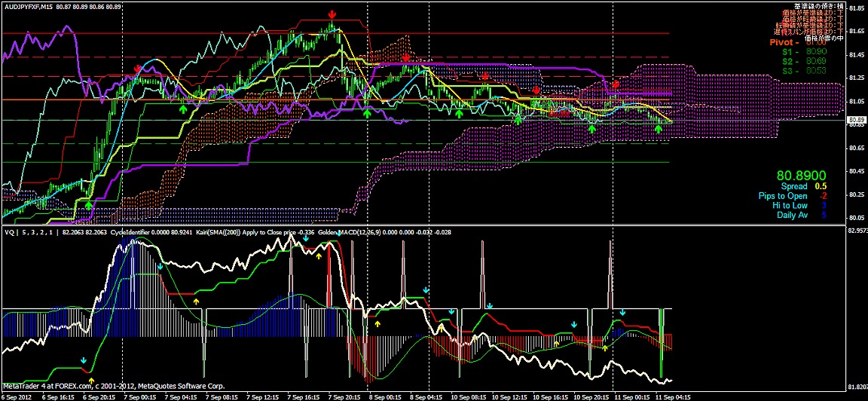
Task: Click the Pips to Open label
Action: (x=782, y=196)
